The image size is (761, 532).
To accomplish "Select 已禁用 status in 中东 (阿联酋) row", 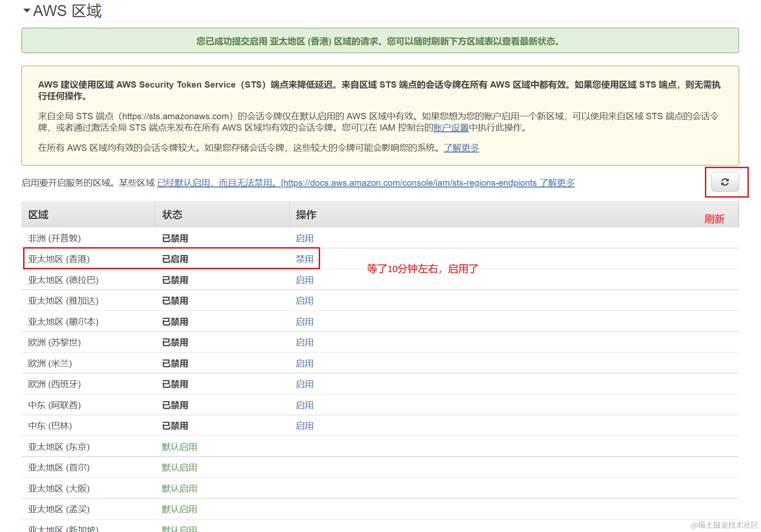I will coord(175,405).
